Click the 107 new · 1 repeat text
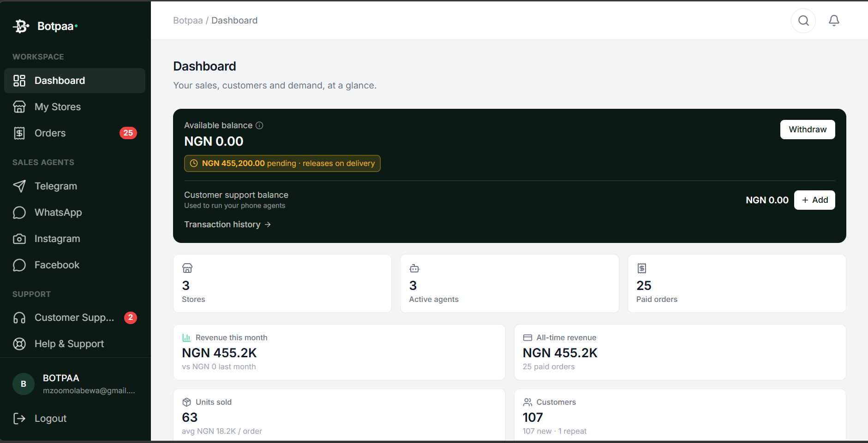 [555, 431]
